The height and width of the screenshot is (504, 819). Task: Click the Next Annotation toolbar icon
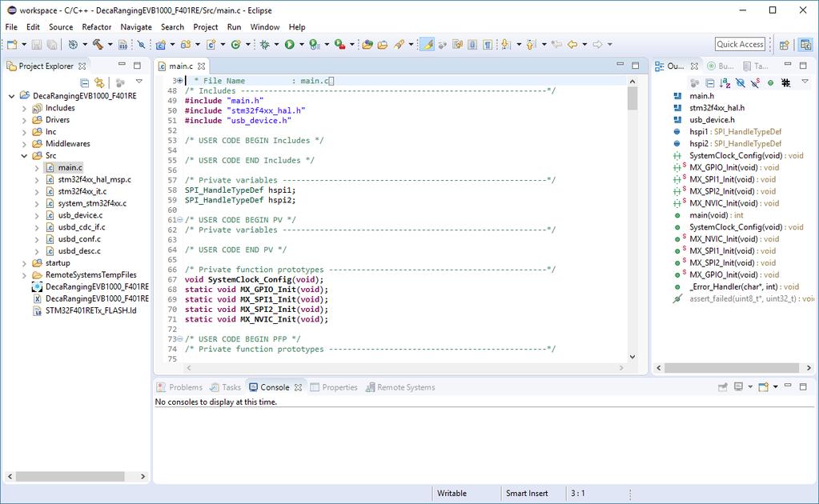click(x=506, y=44)
